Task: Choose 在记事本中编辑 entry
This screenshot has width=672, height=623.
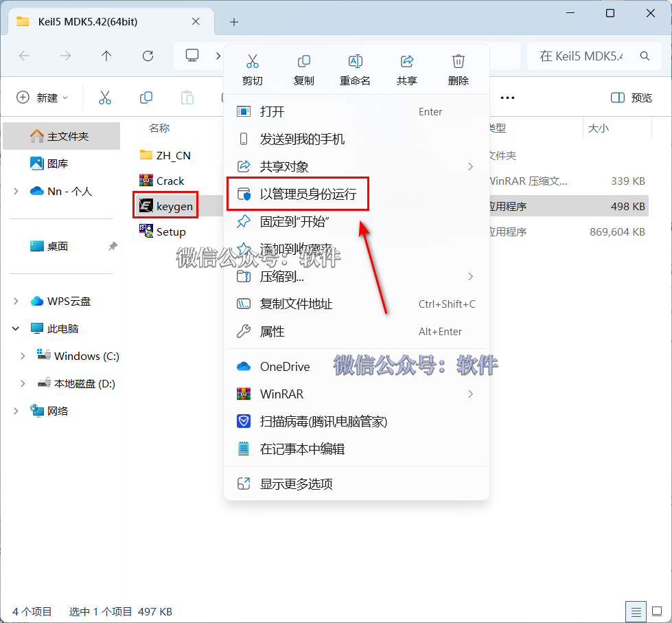Action: pos(356,449)
